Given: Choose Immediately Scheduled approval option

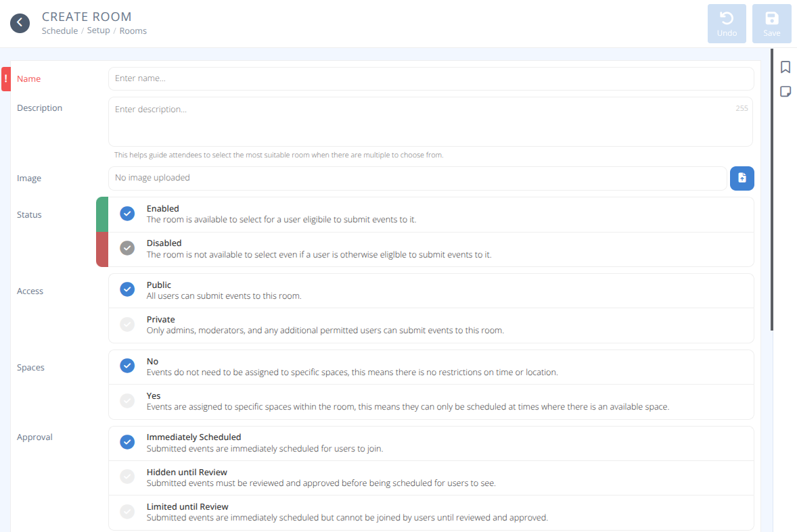Looking at the screenshot, I should coord(127,441).
